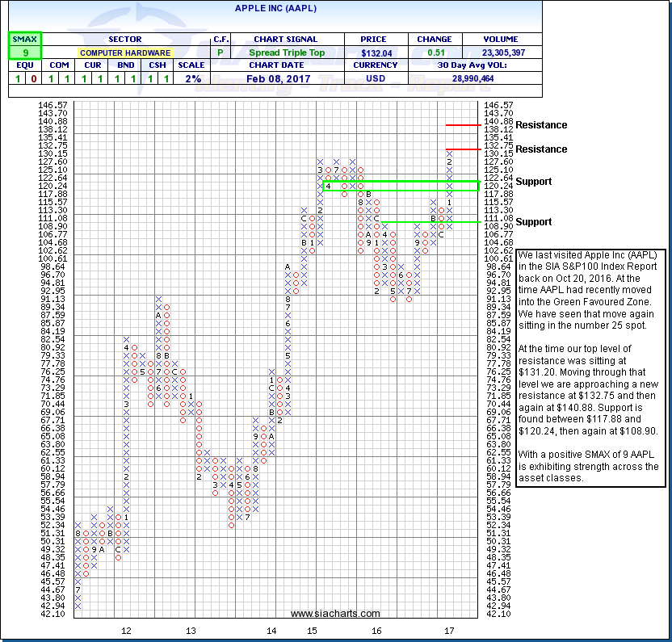Select the lower Resistance label near 132.75

541,149
